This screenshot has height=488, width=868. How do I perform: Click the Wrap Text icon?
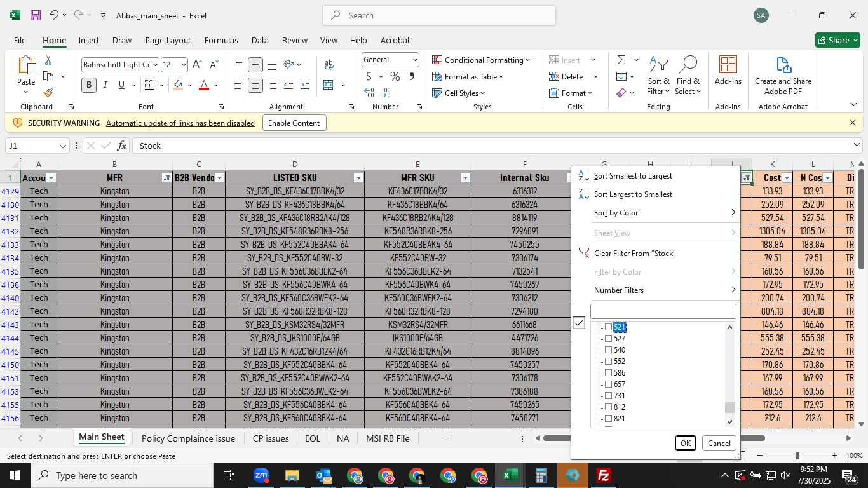tap(329, 65)
